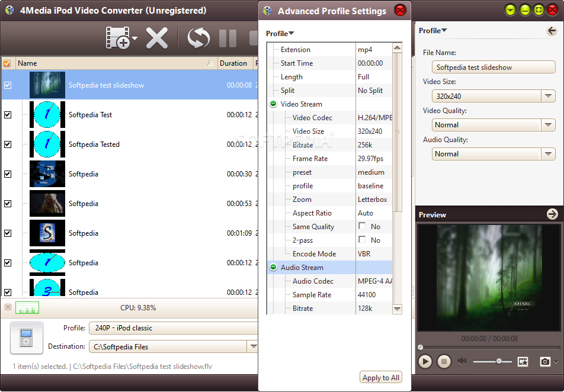Click the Pause toolbar icon
Viewport: 564px width, 392px height.
click(x=227, y=38)
